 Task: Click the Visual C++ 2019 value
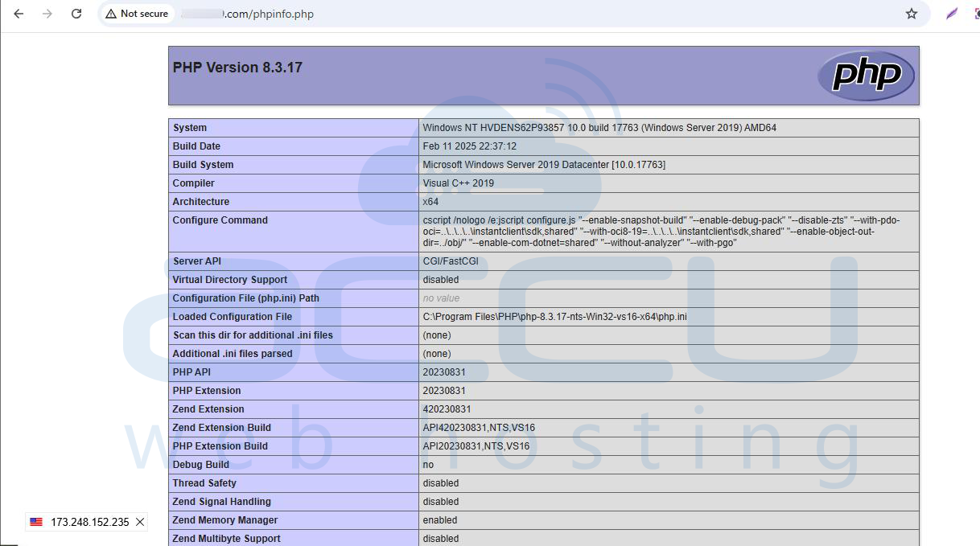(x=459, y=183)
